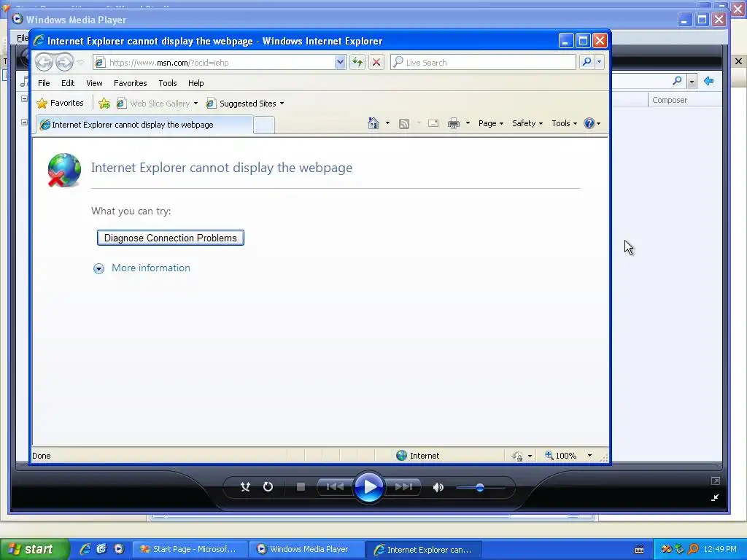Click the Refresh icon beside address bar
Viewport: 747px width, 560px height.
(357, 62)
